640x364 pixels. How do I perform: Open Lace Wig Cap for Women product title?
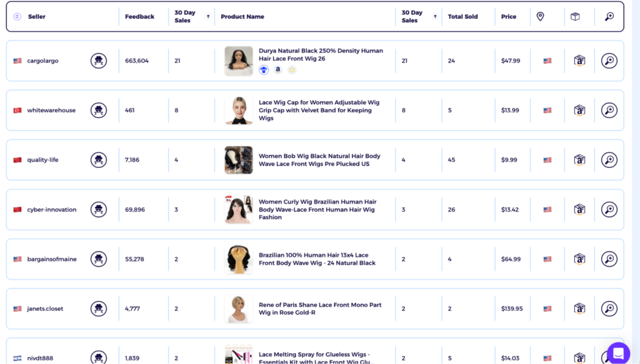coord(319,110)
